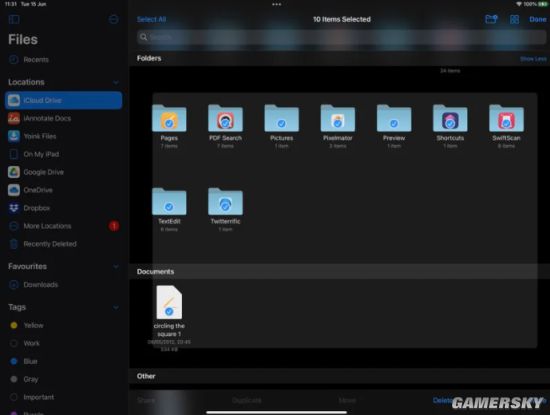Tap Move in bottom toolbar
This screenshot has height=415, width=550.
point(347,400)
